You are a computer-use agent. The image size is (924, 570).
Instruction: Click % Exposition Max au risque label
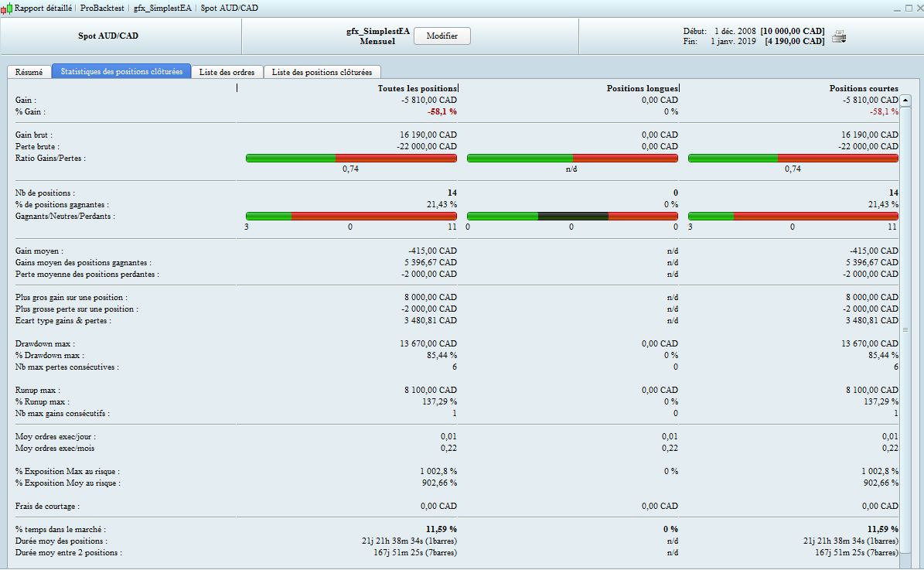pos(68,472)
